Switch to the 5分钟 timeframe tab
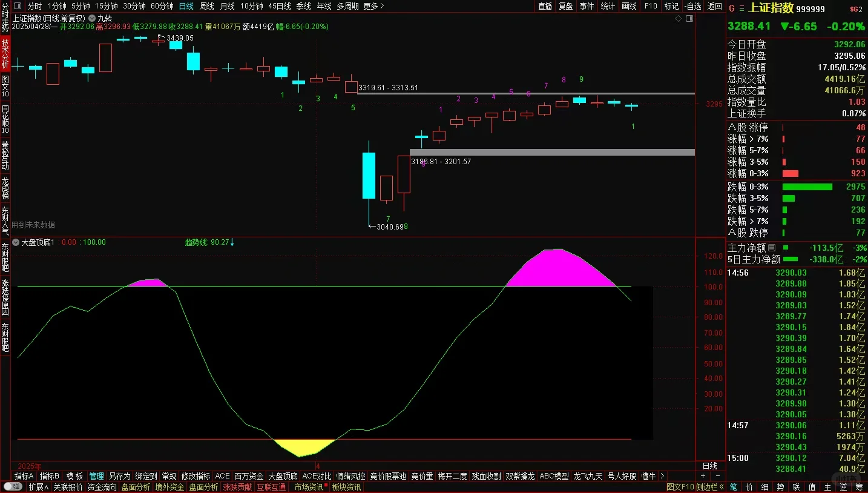 click(81, 6)
